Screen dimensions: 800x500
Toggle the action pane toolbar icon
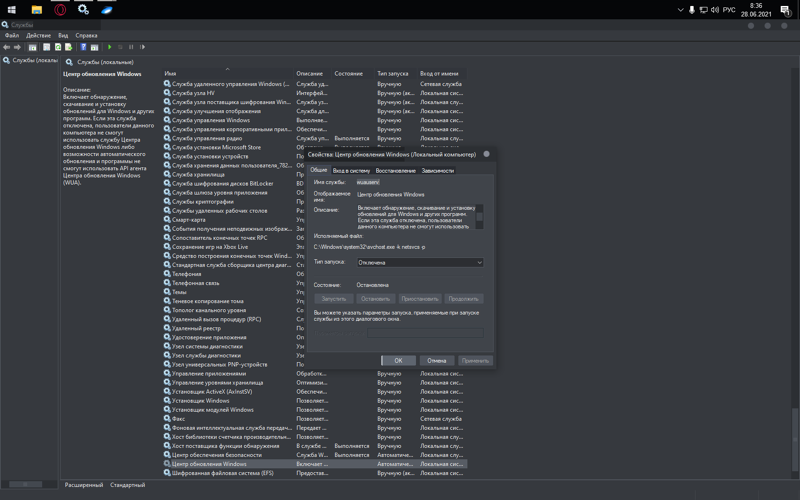point(94,47)
